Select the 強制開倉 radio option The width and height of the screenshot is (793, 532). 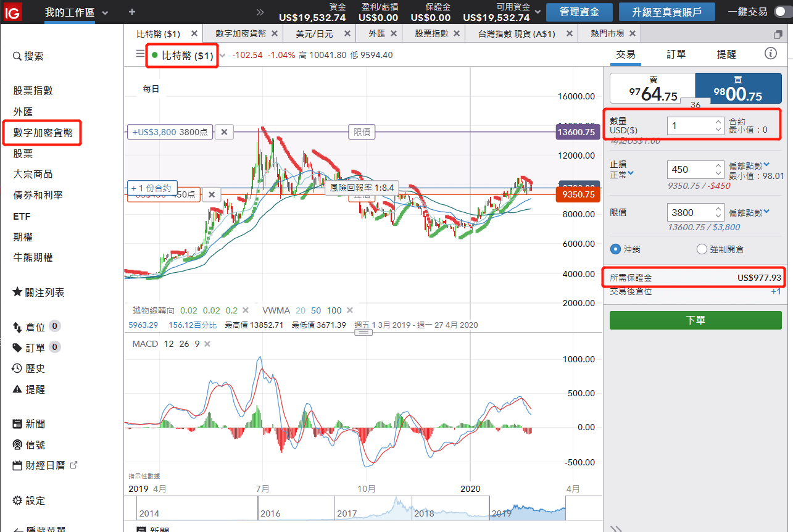(702, 249)
